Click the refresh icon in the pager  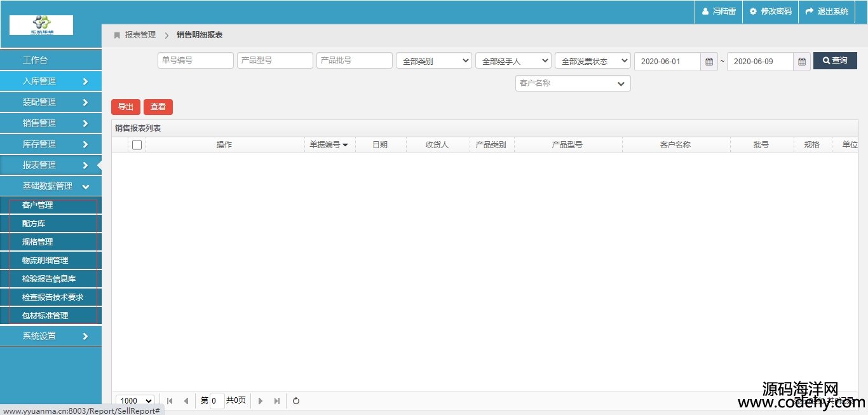[x=296, y=401]
